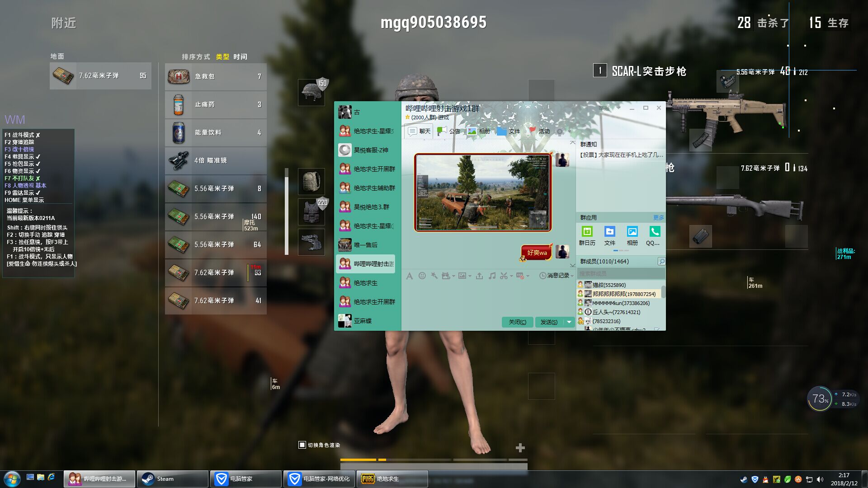Toggle the 切换角色渲染 checkbox
Viewport: 868px width, 488px height.
302,445
